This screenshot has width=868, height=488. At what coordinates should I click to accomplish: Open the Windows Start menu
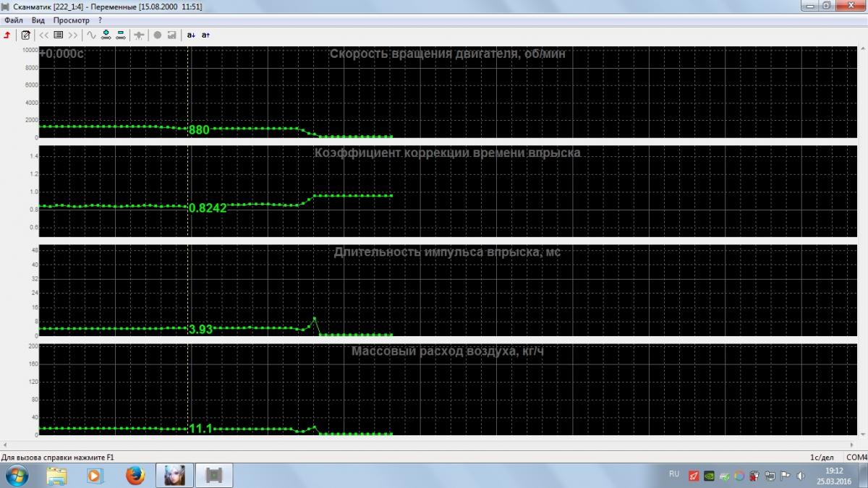tap(16, 475)
